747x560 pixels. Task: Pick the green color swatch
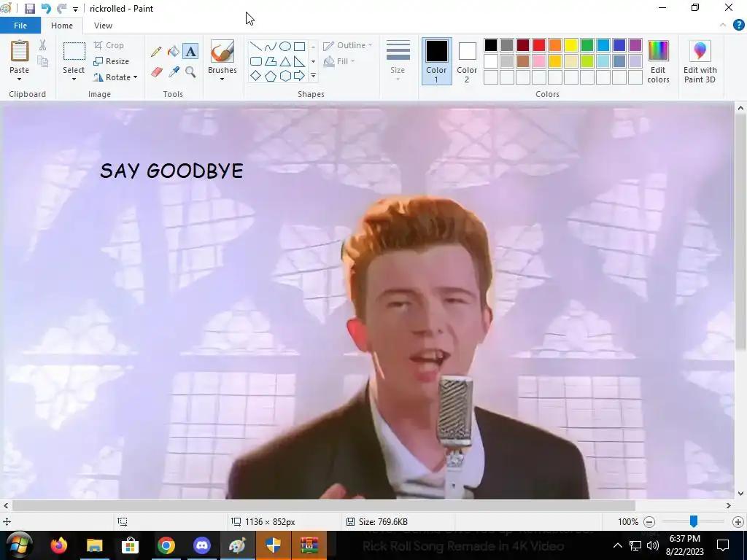click(x=587, y=45)
